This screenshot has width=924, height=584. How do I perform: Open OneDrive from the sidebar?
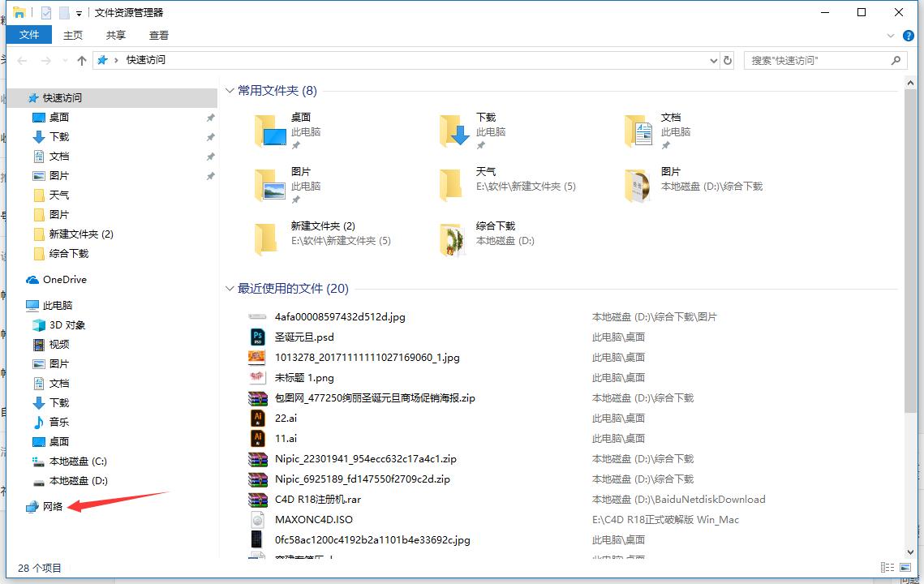point(63,279)
